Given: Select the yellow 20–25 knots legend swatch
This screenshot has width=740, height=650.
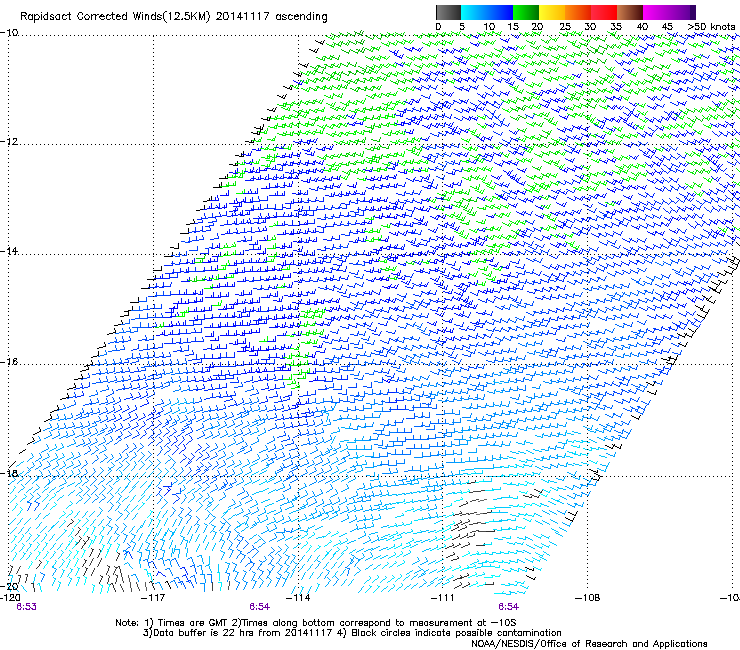Looking at the screenshot, I should (x=552, y=12).
